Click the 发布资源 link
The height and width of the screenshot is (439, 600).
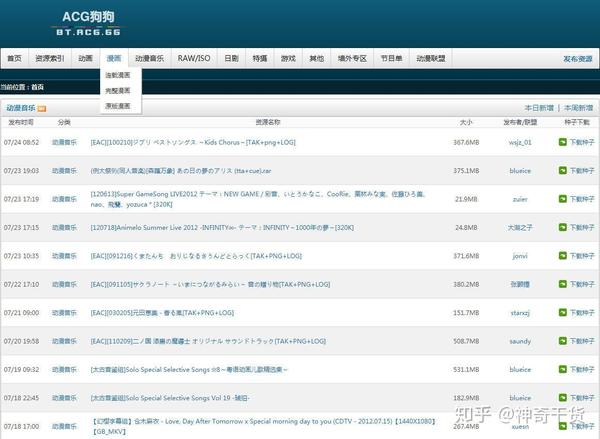577,59
